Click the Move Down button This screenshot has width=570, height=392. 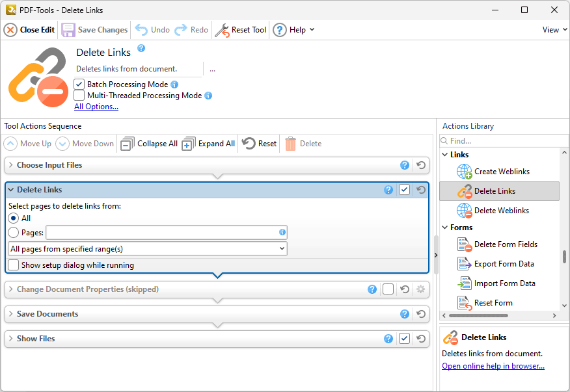pyautogui.click(x=85, y=144)
